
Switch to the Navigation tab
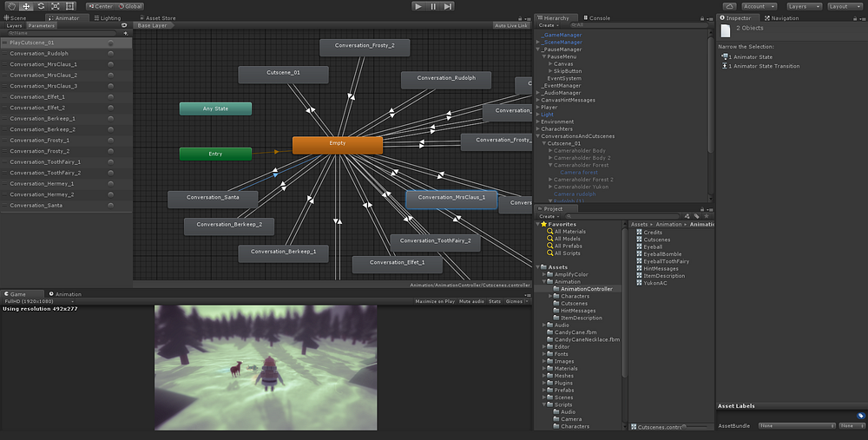pyautogui.click(x=782, y=17)
